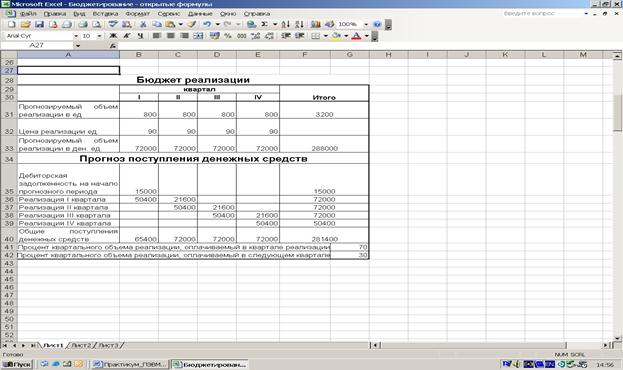The height and width of the screenshot is (370, 623).
Task: Click the insert function fx button
Action: (113, 46)
